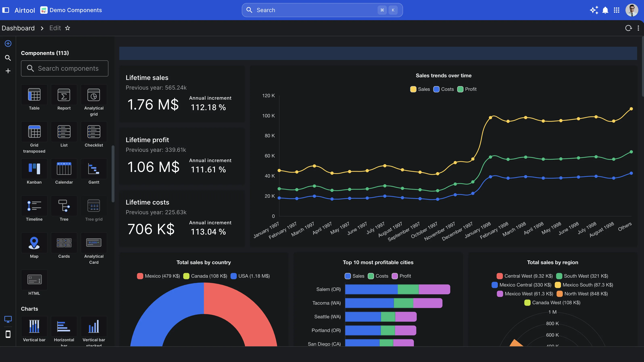Click the Lifetime sales card
Viewport: 644px width, 362px height.
[182, 94]
